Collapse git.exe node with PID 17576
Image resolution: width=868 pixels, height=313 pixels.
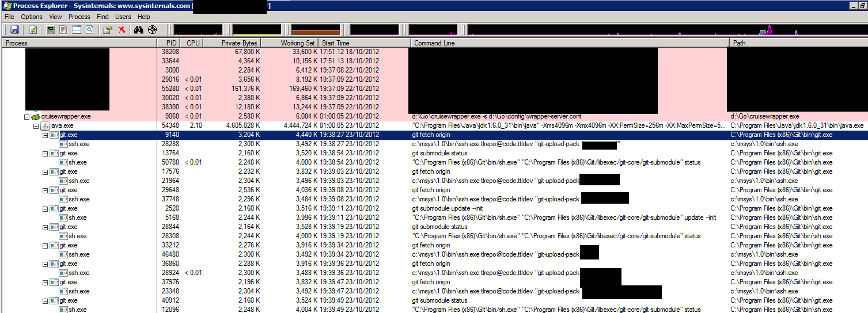(x=45, y=171)
